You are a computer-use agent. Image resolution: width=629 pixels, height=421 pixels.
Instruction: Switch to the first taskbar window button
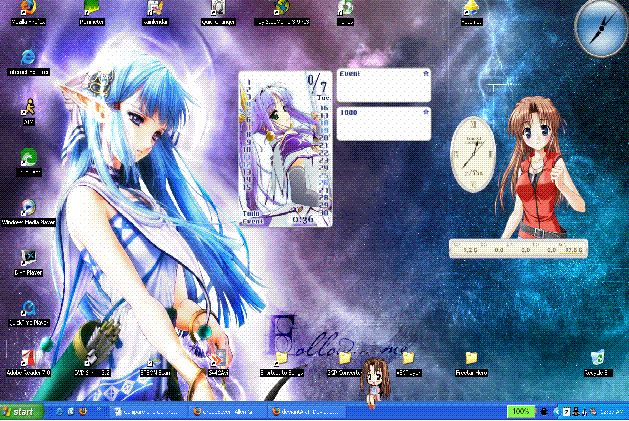(147, 412)
